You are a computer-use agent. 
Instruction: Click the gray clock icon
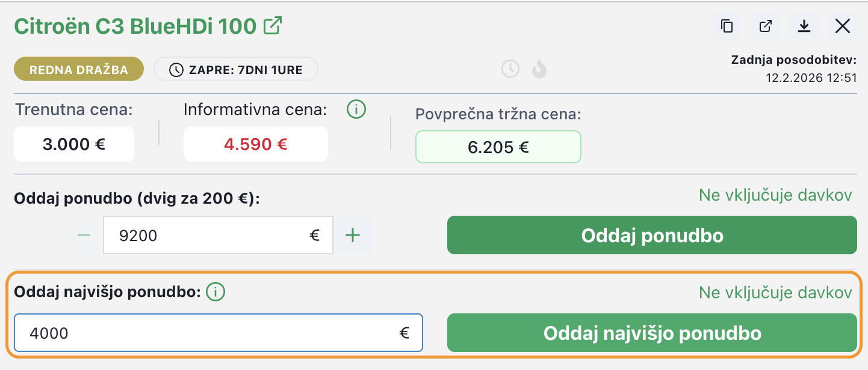tap(510, 69)
